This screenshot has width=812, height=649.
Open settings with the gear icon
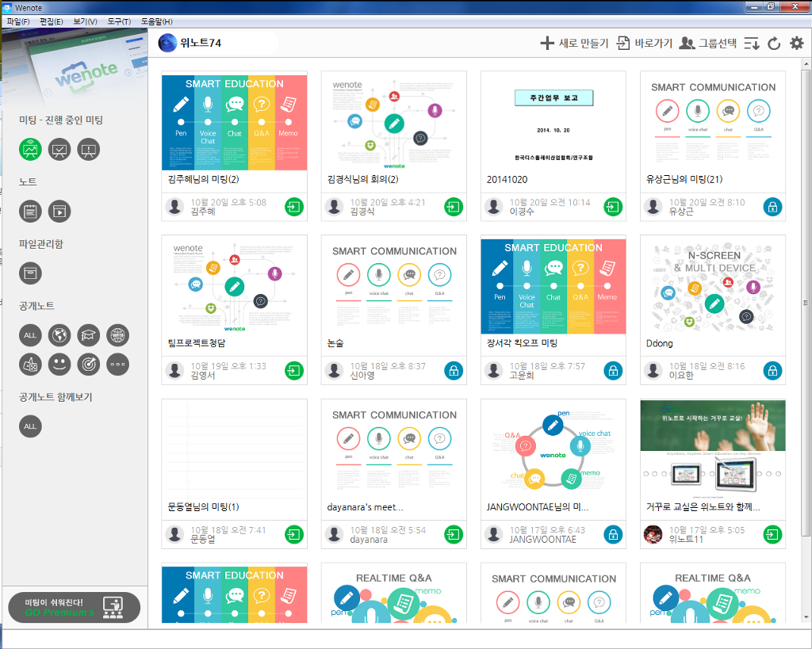click(x=796, y=44)
